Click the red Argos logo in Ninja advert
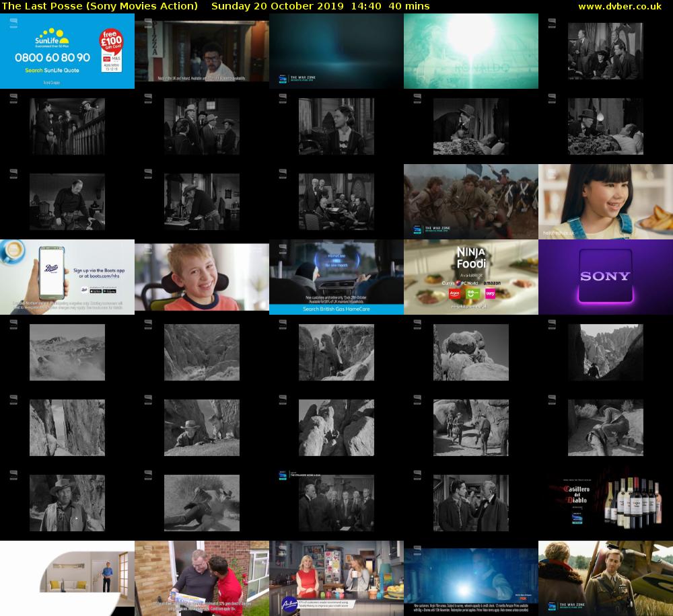 coord(454,293)
